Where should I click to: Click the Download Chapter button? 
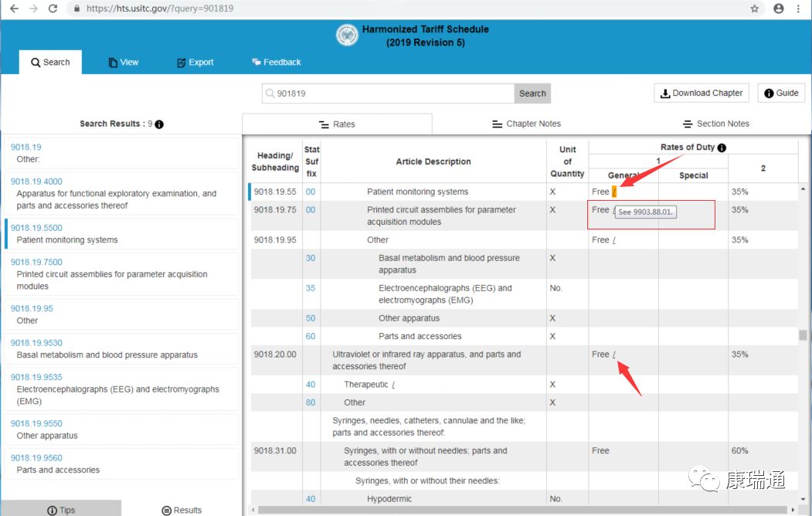[702, 93]
